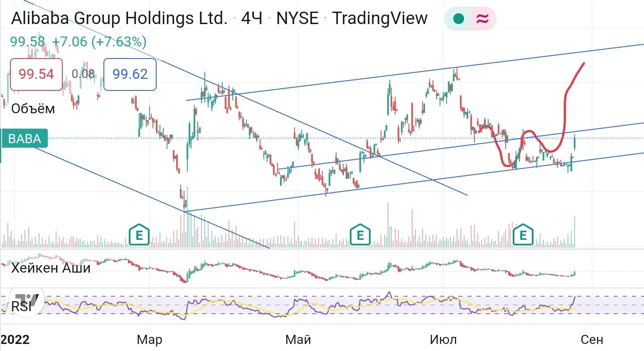Open the earnings marker after Май
Screen dimensions: 644x351
pyautogui.click(x=360, y=235)
